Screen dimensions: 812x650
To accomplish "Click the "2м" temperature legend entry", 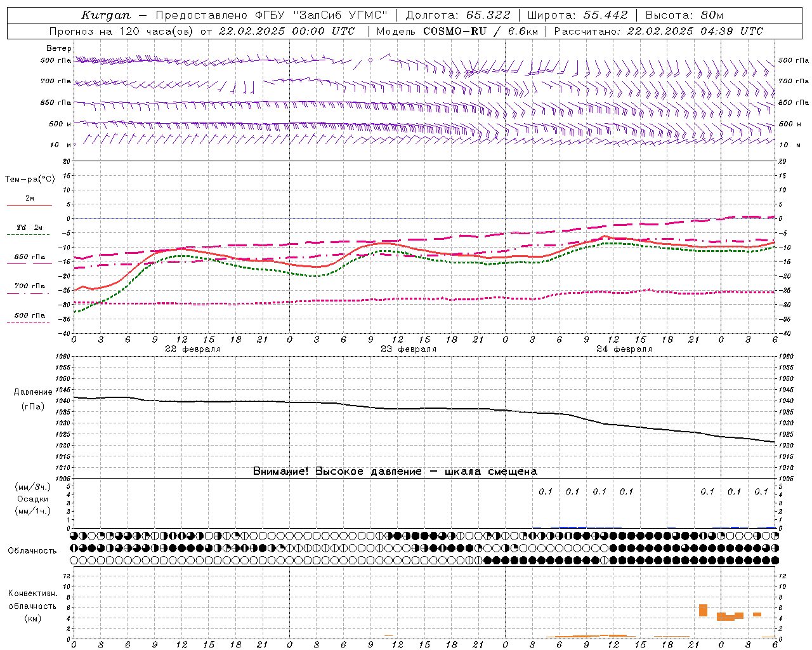I will click(x=30, y=199).
